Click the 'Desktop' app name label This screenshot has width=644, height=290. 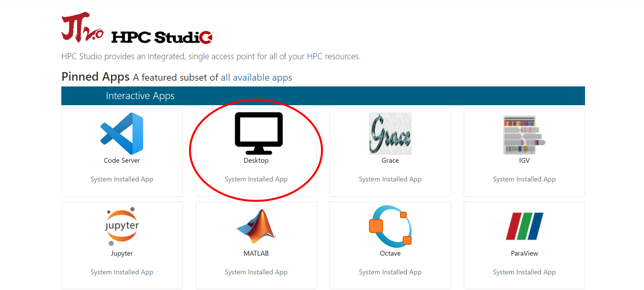(x=256, y=160)
